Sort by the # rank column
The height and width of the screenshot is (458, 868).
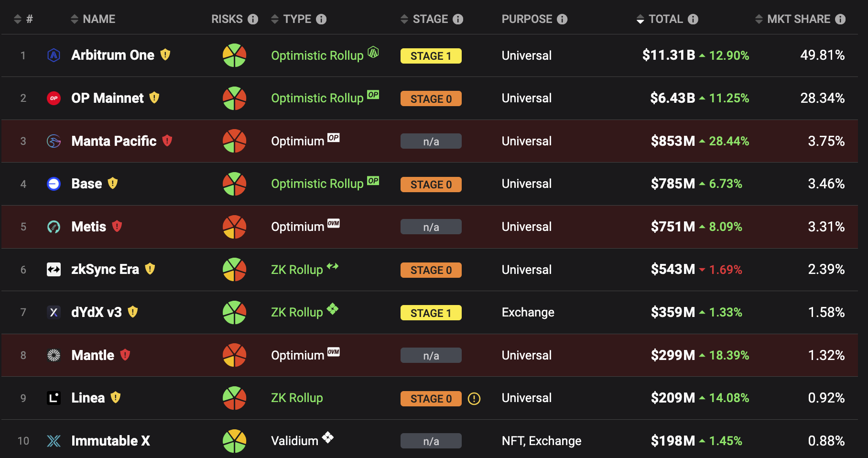23,19
